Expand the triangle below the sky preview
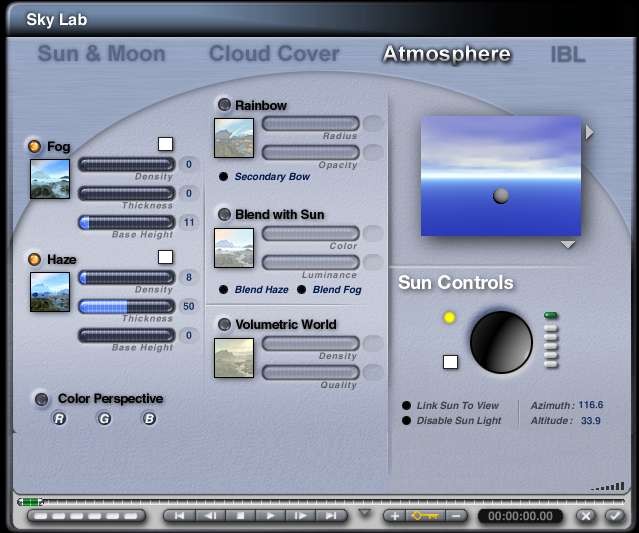Viewport: 639px width, 533px height. pos(567,244)
